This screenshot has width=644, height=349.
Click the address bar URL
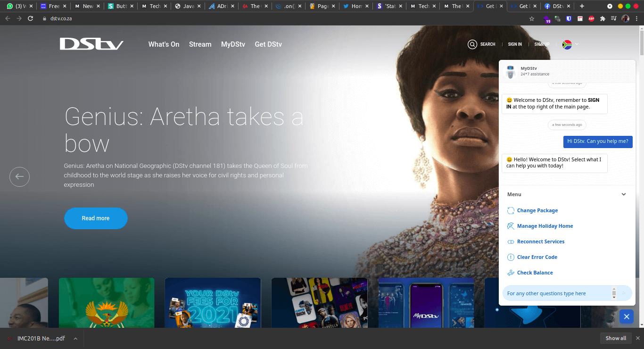pos(61,18)
